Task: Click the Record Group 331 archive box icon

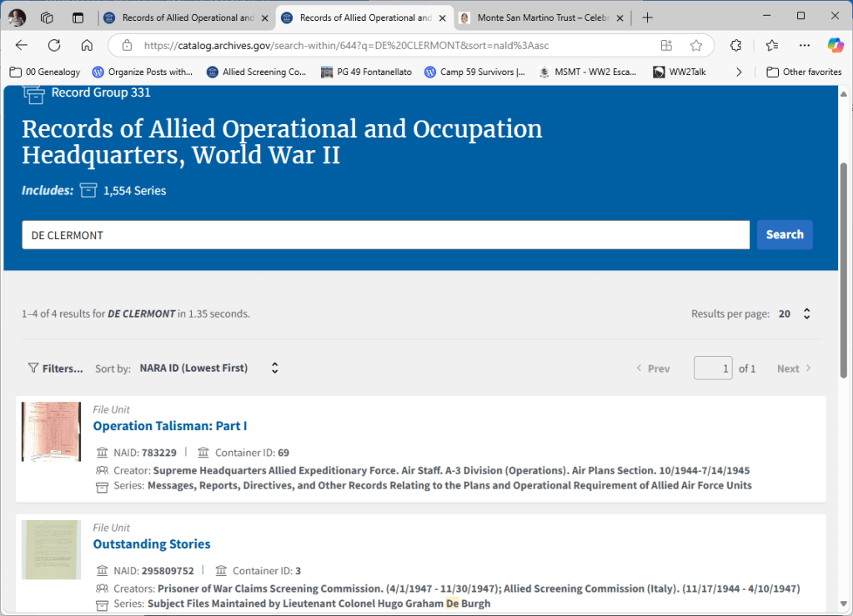Action: click(33, 93)
